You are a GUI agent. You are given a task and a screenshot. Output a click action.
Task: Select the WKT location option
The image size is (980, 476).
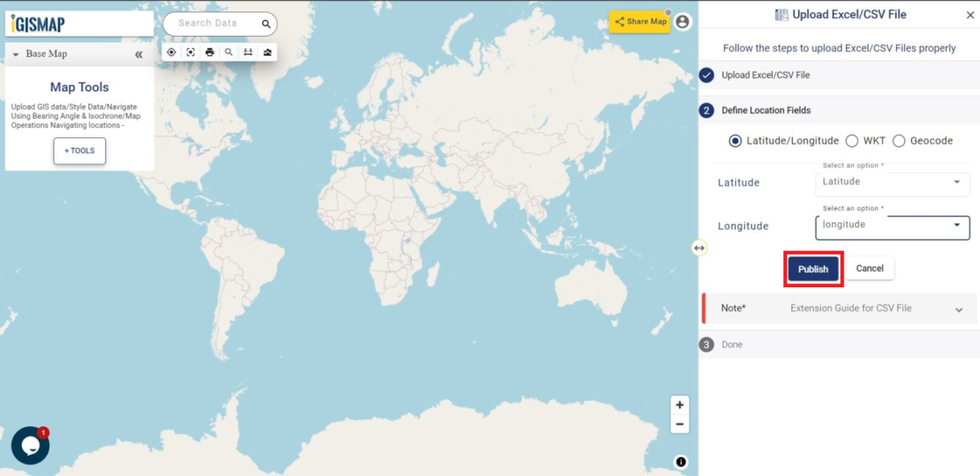852,140
